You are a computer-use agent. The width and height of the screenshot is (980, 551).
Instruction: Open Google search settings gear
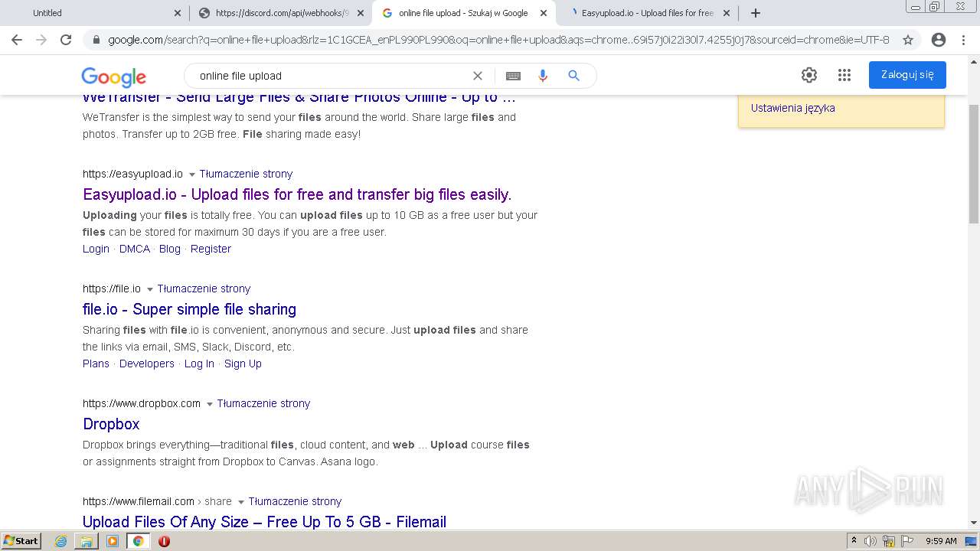click(x=809, y=75)
